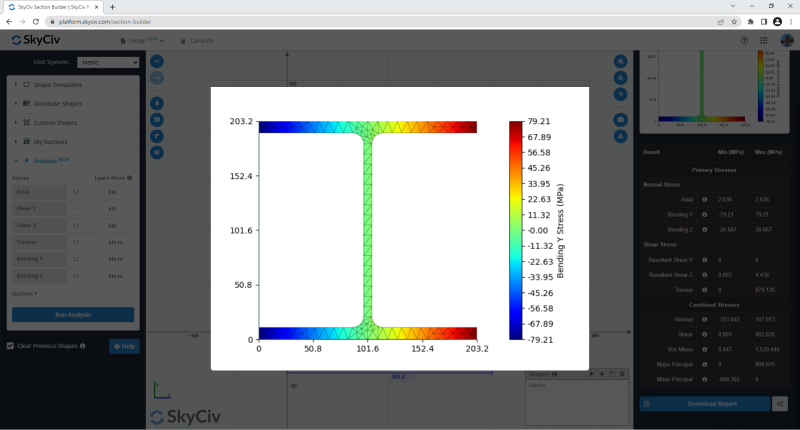Click the blue Help button

pyautogui.click(x=124, y=346)
